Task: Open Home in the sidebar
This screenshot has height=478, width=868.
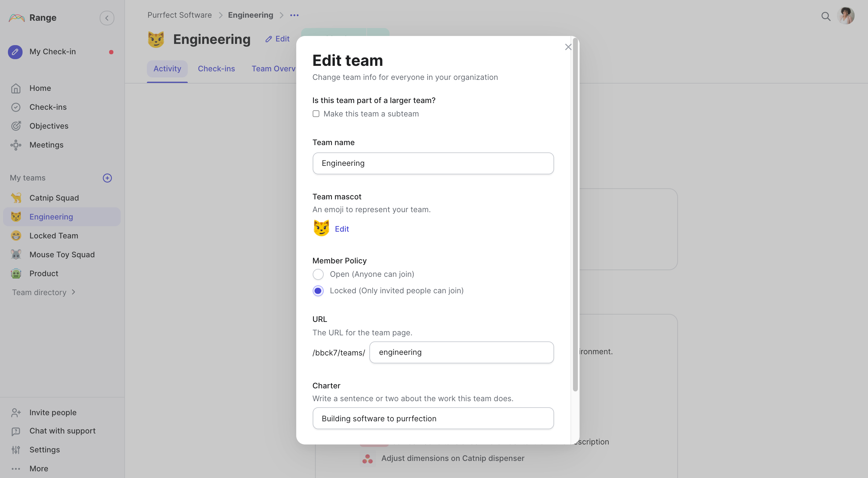Action: coord(40,88)
